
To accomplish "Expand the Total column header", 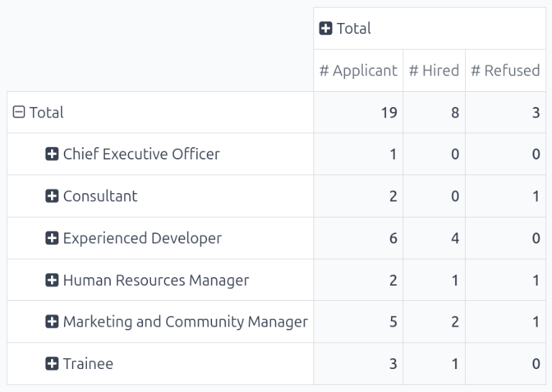I will [x=326, y=29].
